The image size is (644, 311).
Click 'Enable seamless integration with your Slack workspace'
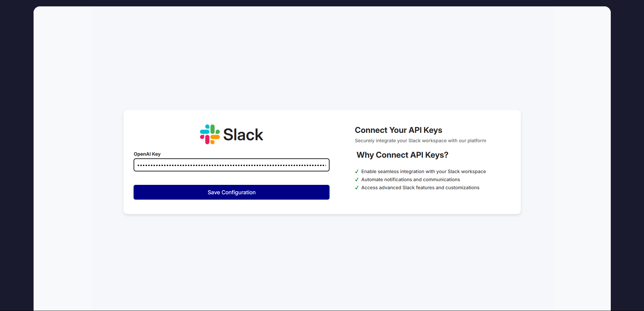click(424, 171)
